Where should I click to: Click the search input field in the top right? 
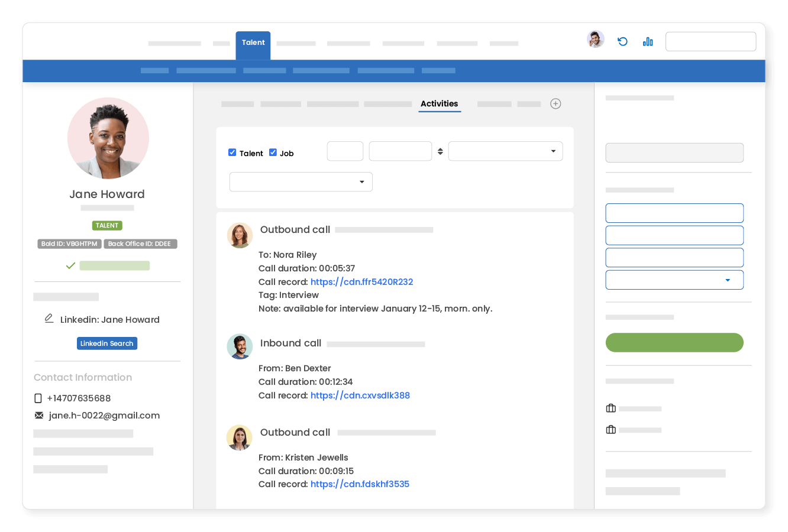711,41
